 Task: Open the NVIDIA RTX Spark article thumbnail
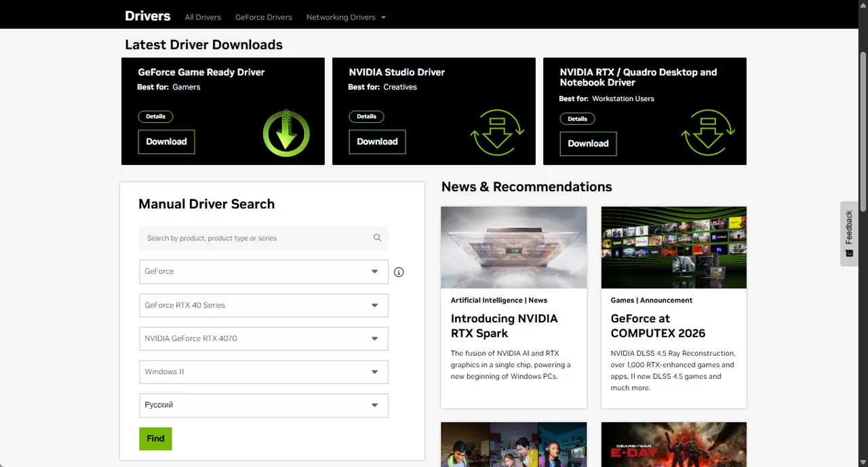pos(513,248)
